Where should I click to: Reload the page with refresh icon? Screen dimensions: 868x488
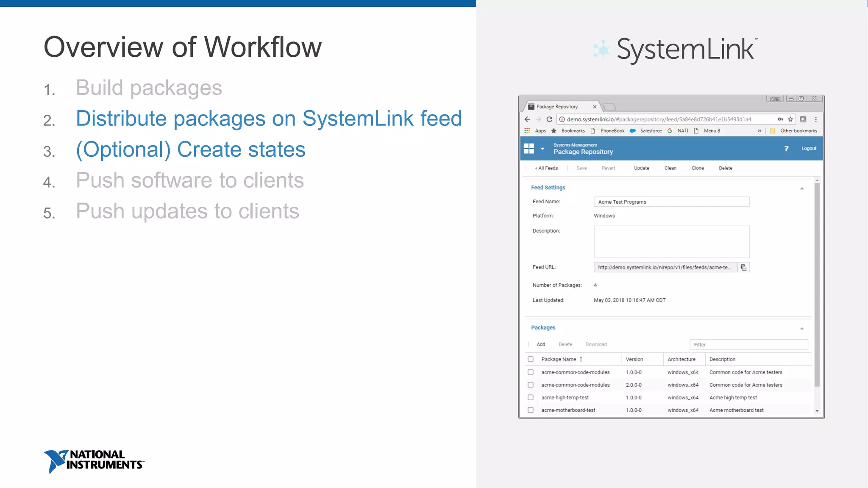(x=549, y=119)
